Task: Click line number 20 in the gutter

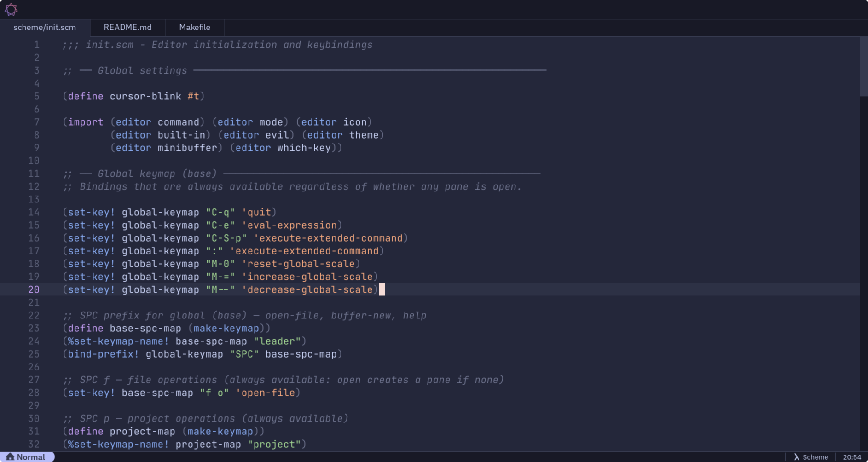Action: pyautogui.click(x=33, y=289)
